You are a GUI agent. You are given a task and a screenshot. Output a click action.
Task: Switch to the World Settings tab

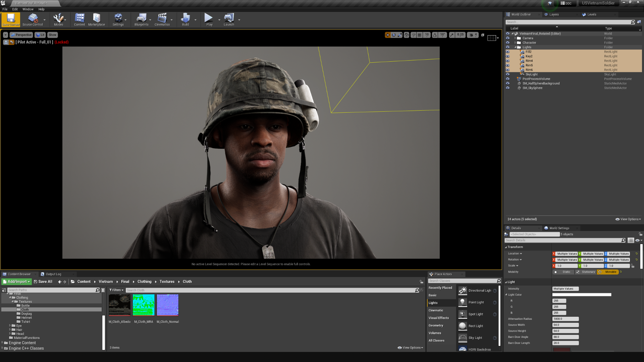pos(559,228)
